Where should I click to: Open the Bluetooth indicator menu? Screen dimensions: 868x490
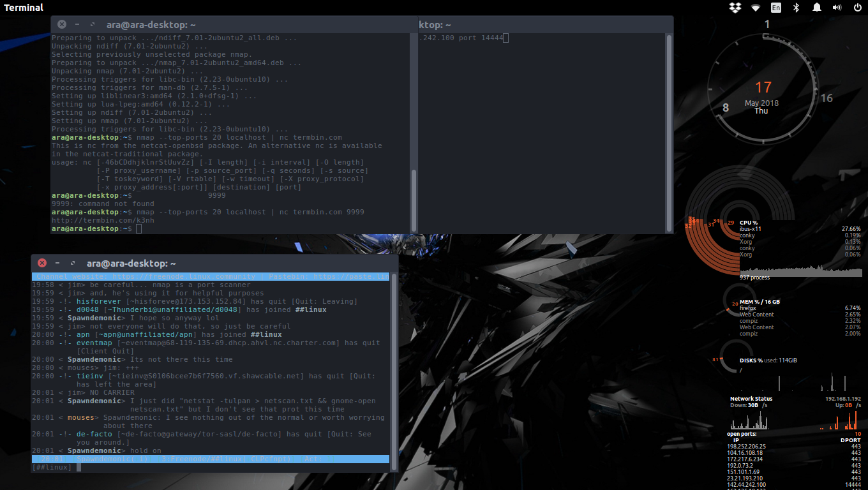tap(796, 8)
